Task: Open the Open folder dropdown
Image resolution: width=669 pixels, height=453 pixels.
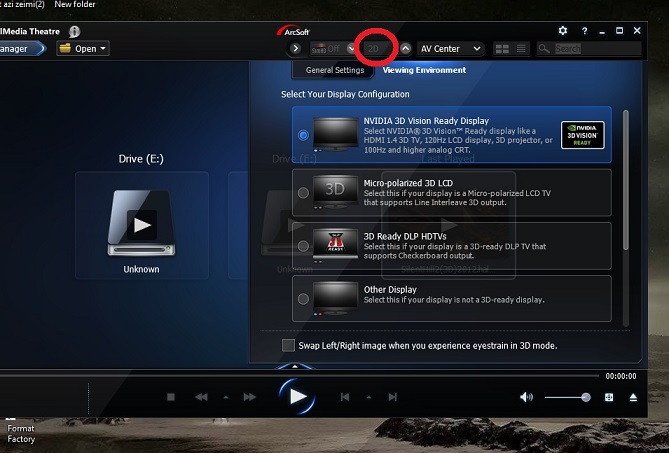Action: click(x=83, y=49)
